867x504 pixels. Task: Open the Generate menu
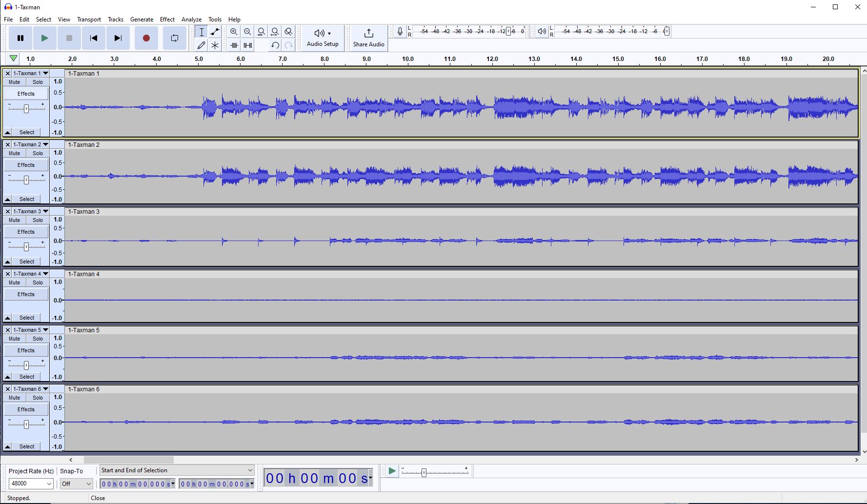point(142,20)
